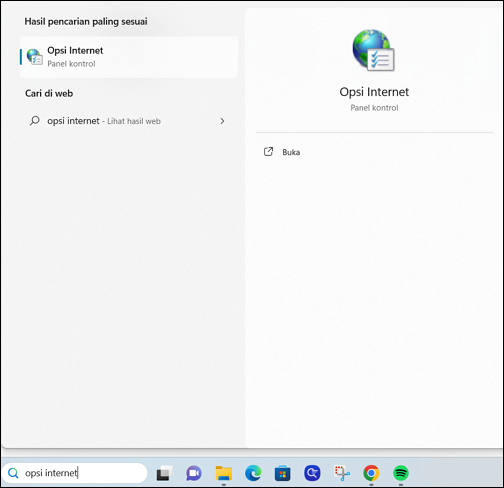
Task: Click the large Opsi Internet icon in preview pane
Action: click(x=374, y=50)
